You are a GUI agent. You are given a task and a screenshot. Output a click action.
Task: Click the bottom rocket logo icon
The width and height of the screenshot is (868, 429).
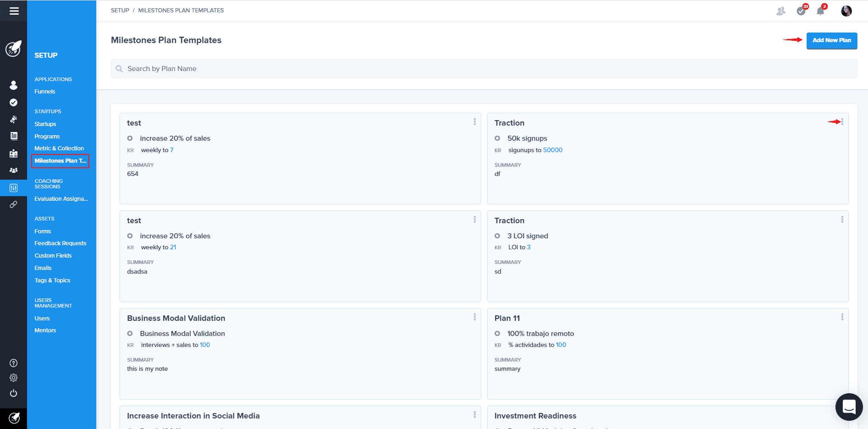click(x=14, y=418)
